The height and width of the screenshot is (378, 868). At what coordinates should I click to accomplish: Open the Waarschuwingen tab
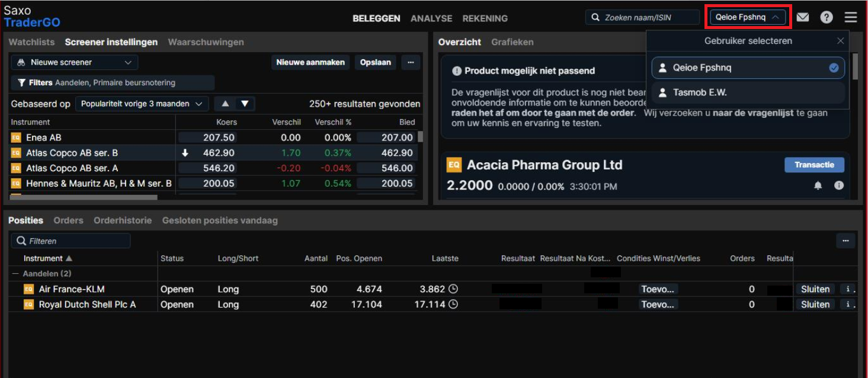(x=206, y=42)
